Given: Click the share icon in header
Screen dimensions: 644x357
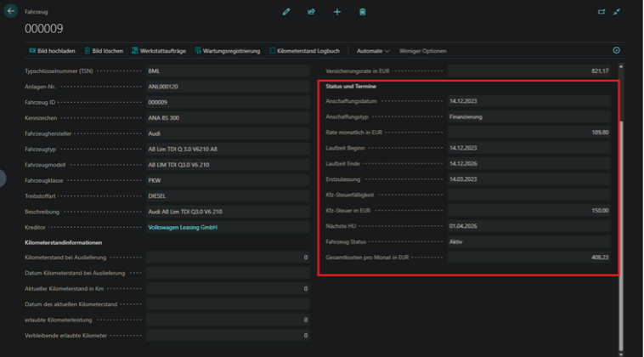Looking at the screenshot, I should [x=312, y=12].
